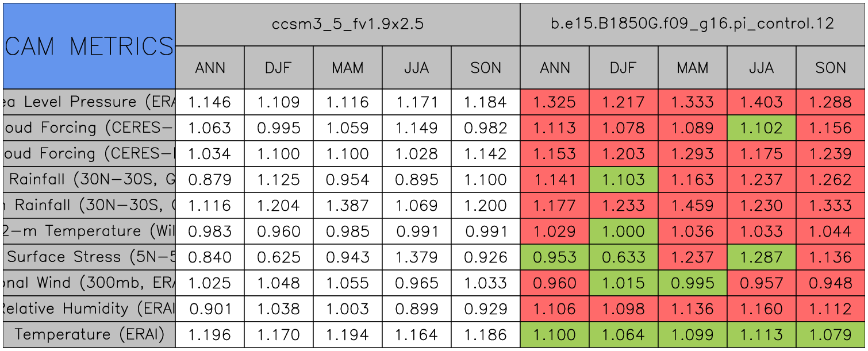Click the JJA header under the pi_control.12 group
868x351 pixels.
pyautogui.click(x=761, y=68)
